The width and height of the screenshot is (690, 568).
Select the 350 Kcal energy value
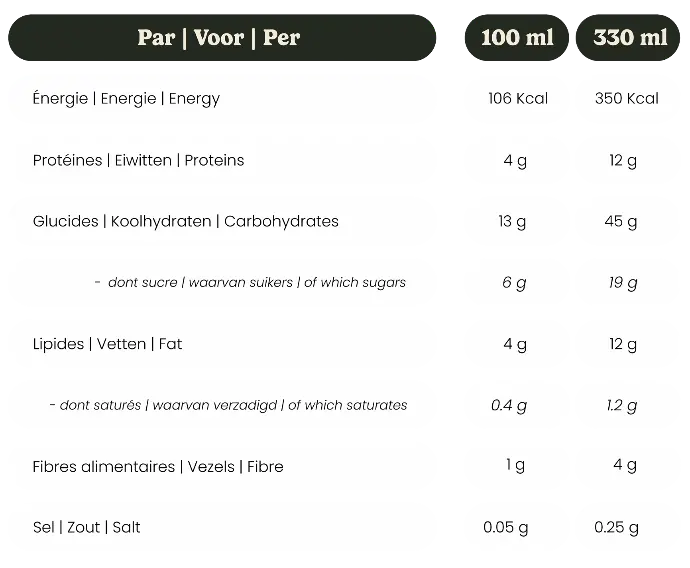tap(626, 99)
